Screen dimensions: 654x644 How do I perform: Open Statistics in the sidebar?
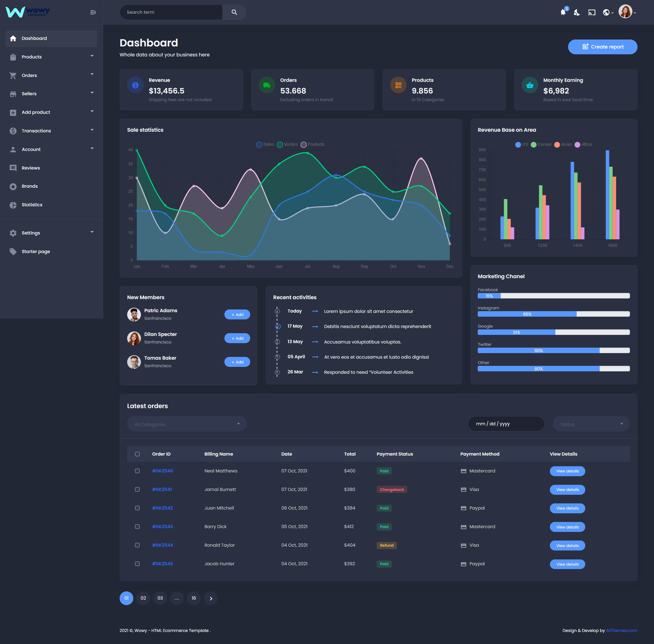pyautogui.click(x=32, y=205)
